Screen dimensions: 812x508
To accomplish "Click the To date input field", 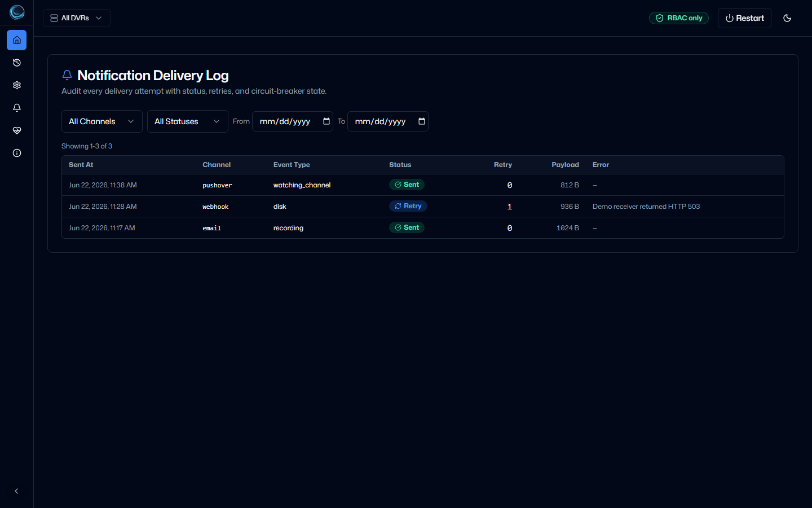I will tap(388, 121).
